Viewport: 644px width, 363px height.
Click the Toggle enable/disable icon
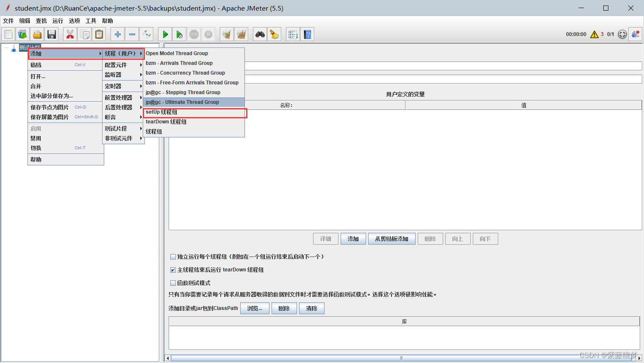click(147, 34)
